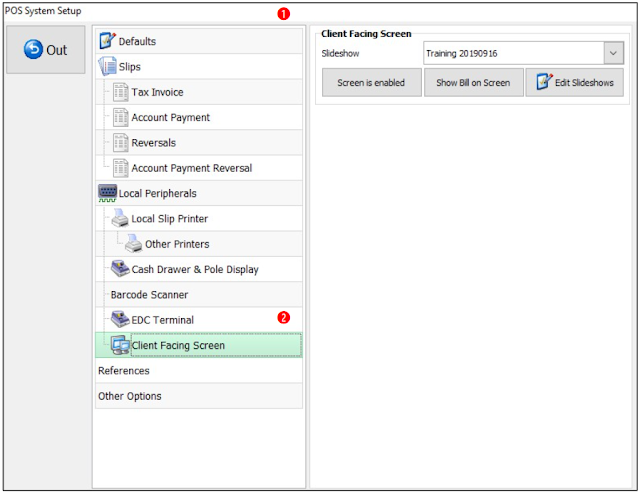This screenshot has width=640, height=492.
Task: Click the EDC Terminal register icon
Action: pyautogui.click(x=120, y=319)
